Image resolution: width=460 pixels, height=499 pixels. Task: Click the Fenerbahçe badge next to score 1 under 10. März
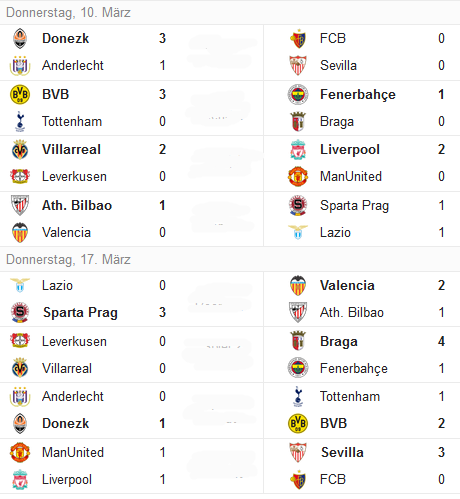(x=298, y=94)
